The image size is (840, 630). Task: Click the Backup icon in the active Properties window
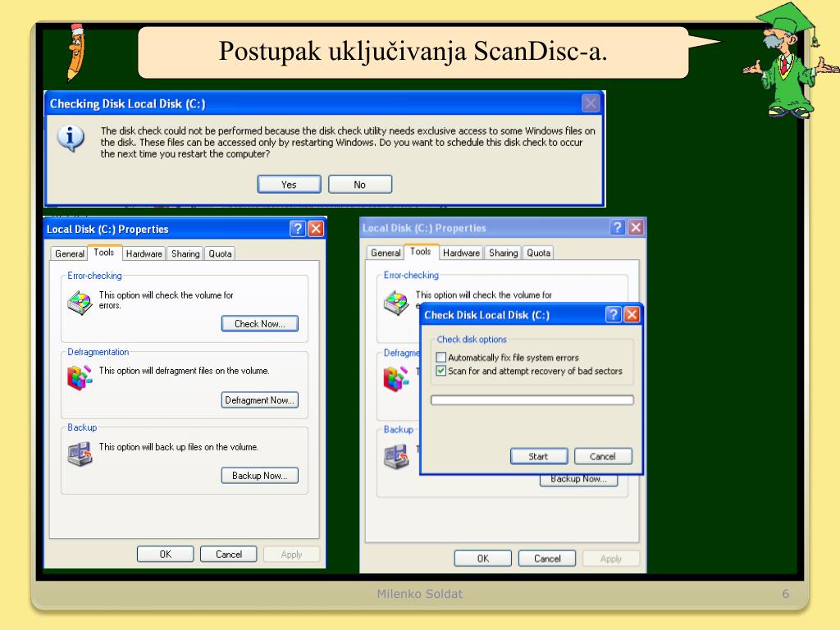click(80, 454)
